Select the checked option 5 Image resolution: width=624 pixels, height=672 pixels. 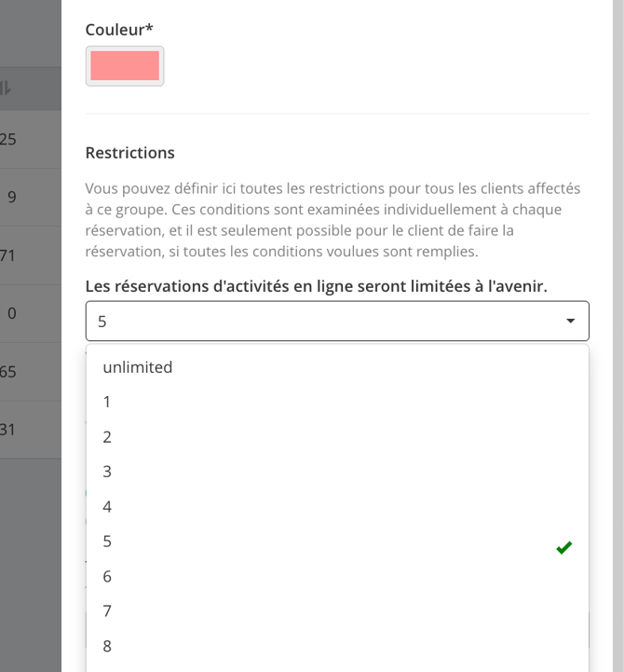pyautogui.click(x=337, y=542)
